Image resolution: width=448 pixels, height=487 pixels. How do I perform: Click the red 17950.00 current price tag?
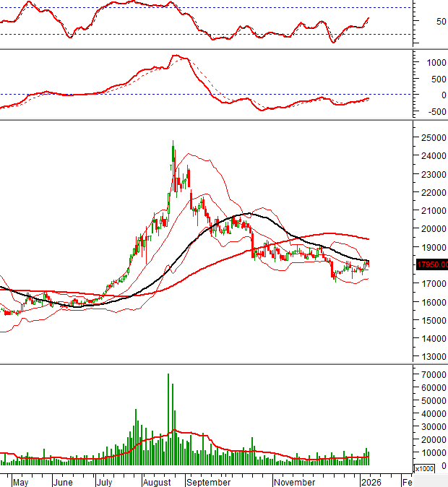click(x=430, y=265)
